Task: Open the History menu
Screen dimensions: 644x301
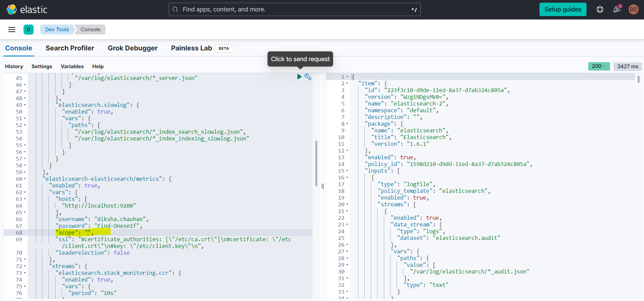Action: coord(14,67)
